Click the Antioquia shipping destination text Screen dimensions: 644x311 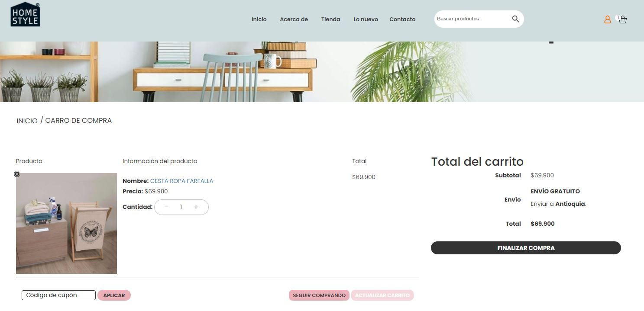[570, 204]
